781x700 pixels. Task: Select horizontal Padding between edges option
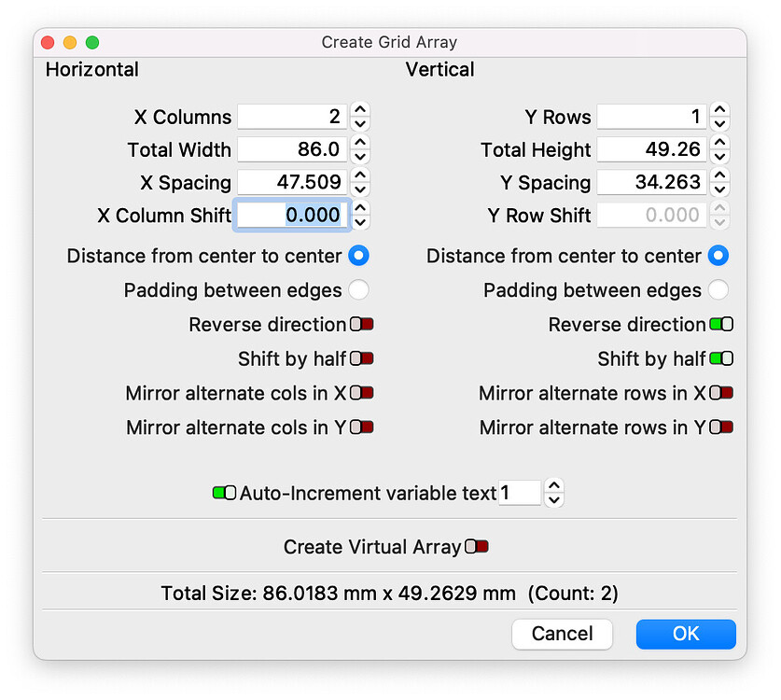tap(358, 290)
